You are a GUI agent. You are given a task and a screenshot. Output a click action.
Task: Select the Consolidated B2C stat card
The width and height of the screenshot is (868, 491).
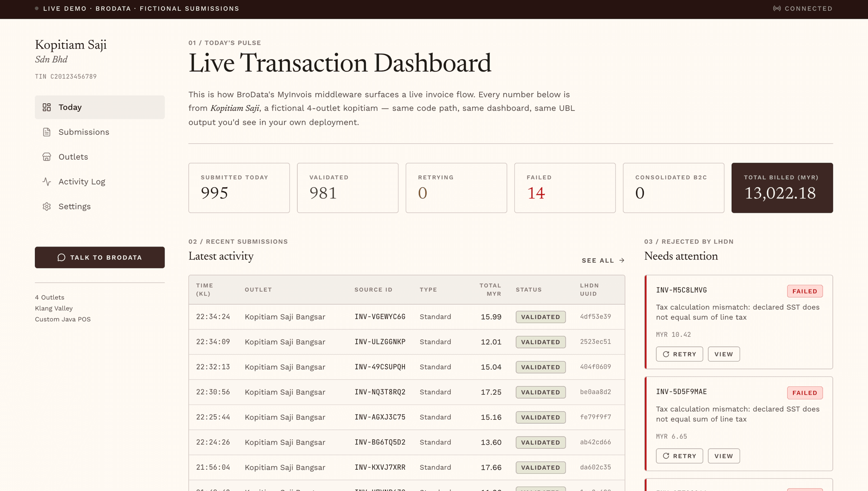tap(674, 188)
